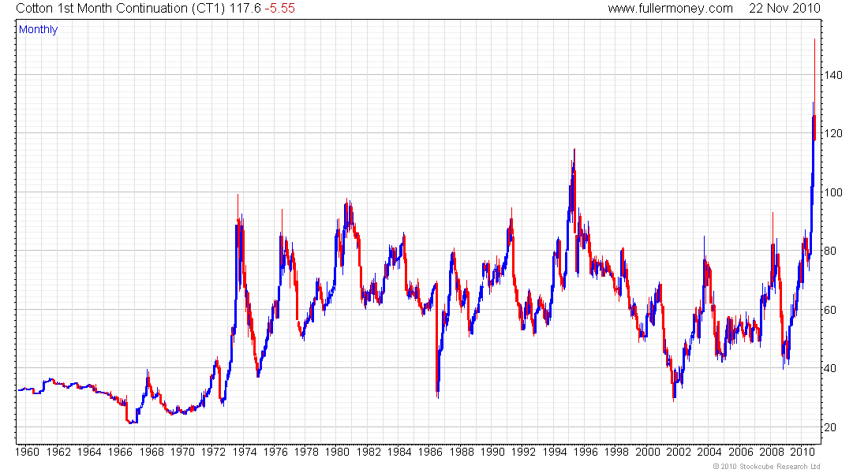868x473 pixels.
Task: Click the 1986 year label
Action: pos(430,452)
